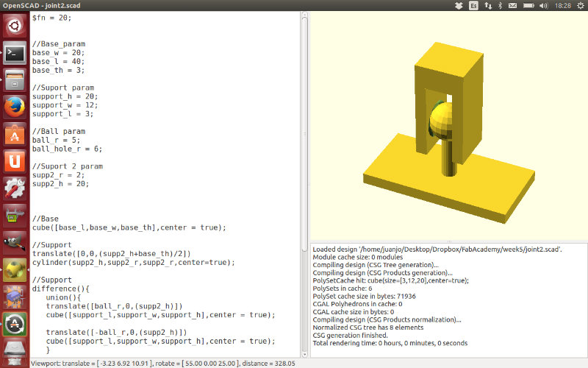Click the 'base_l = 40;' code line
Screen dimensions: 588x368
tap(58, 61)
